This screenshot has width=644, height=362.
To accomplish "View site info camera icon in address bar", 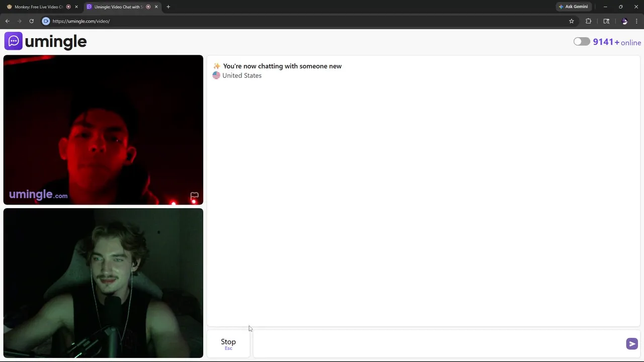I will [46, 21].
